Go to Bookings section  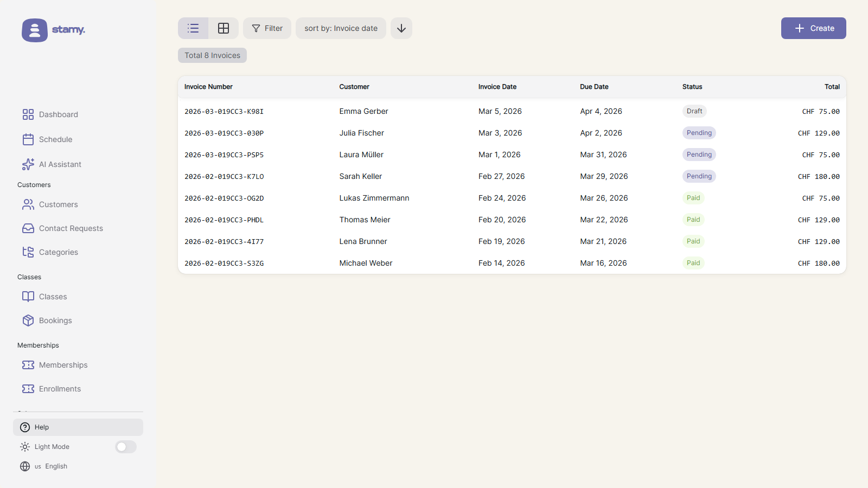click(55, 320)
